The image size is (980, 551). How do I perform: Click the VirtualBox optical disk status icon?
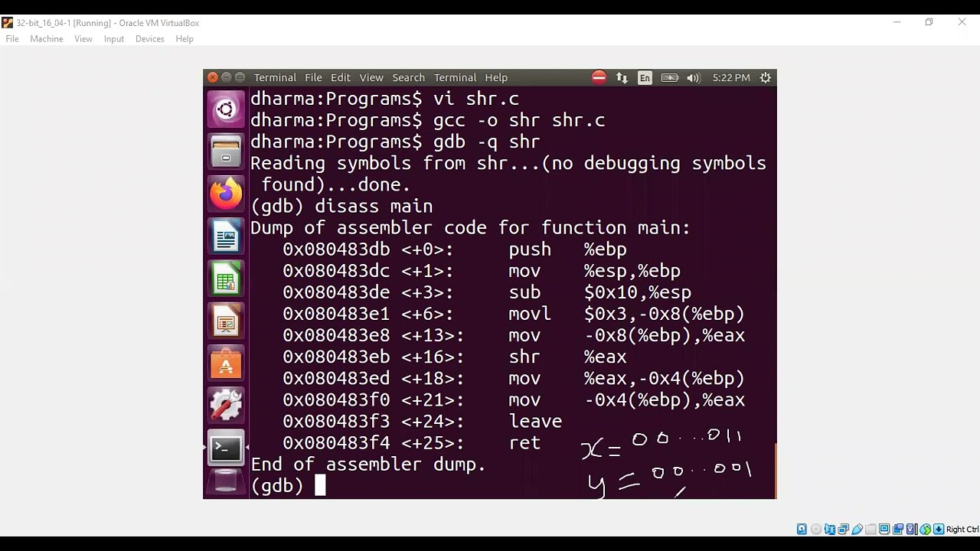tap(815, 529)
